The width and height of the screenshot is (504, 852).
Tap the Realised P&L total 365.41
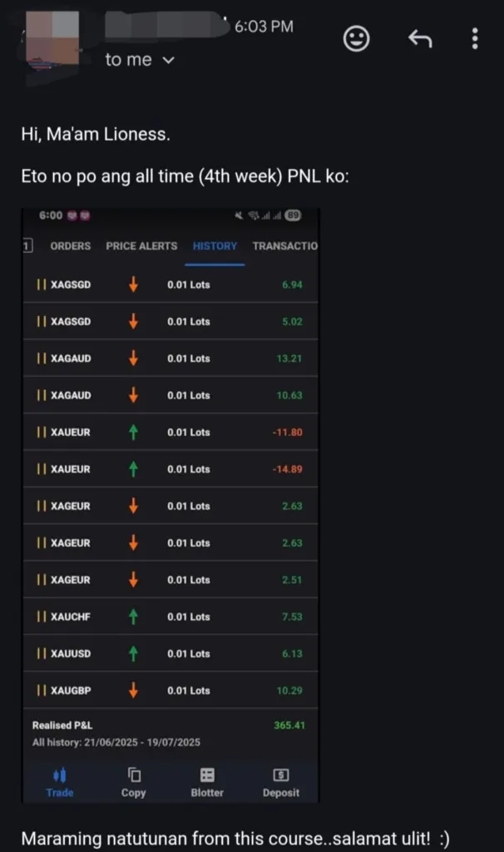point(289,726)
